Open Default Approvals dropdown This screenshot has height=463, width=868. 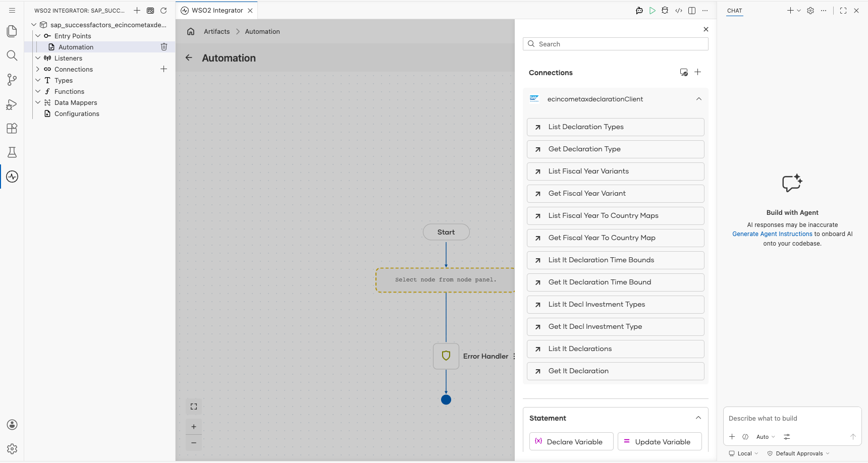point(798,453)
